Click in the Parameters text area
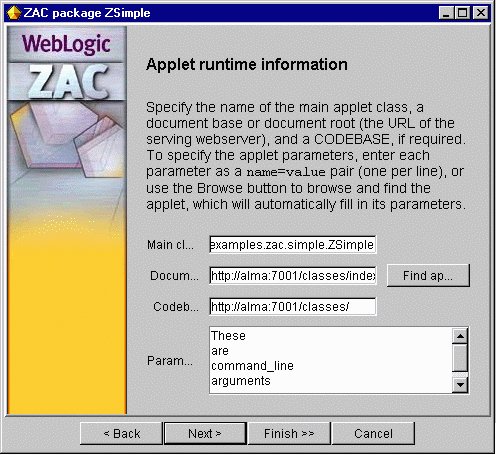 330,360
